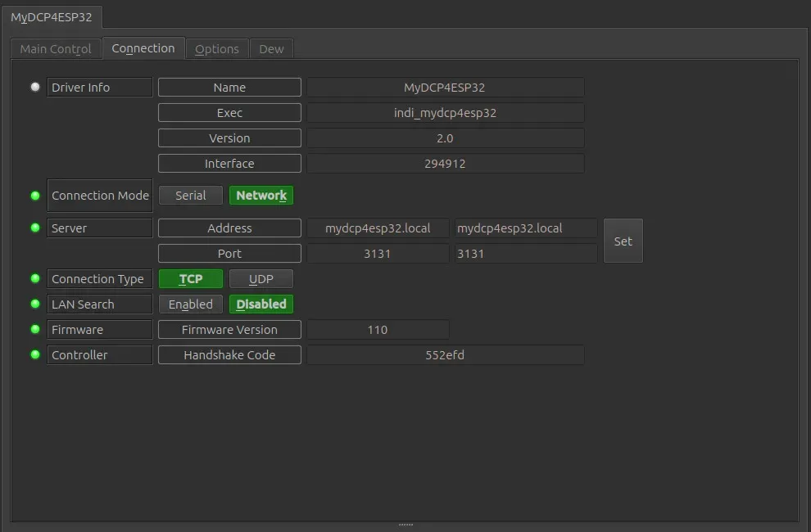This screenshot has width=811, height=532.
Task: Choose Network connection mode
Action: [261, 196]
